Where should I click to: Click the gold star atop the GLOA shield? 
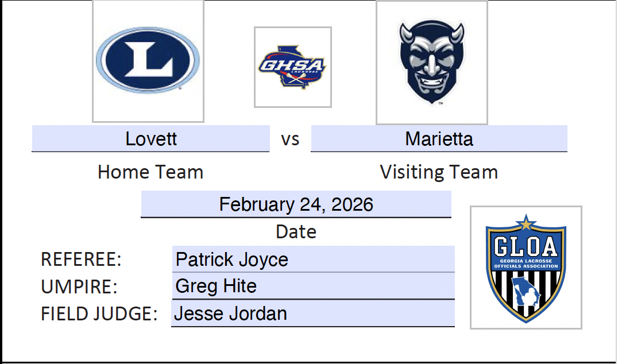click(526, 223)
